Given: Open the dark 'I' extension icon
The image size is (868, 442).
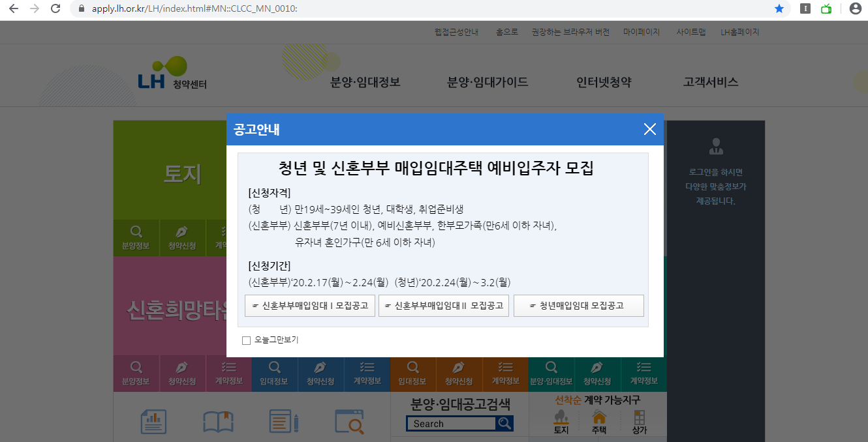Looking at the screenshot, I should tap(805, 8).
